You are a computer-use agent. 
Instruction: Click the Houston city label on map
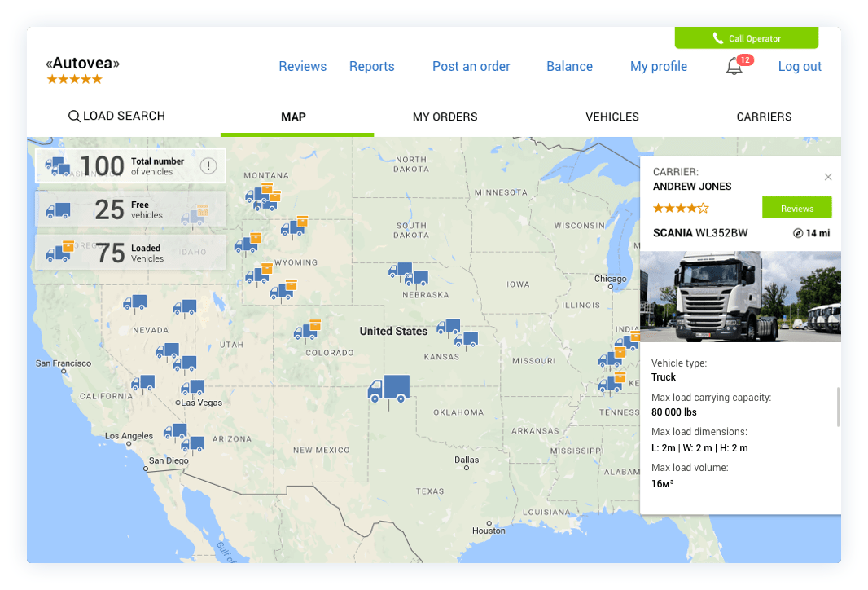489,531
